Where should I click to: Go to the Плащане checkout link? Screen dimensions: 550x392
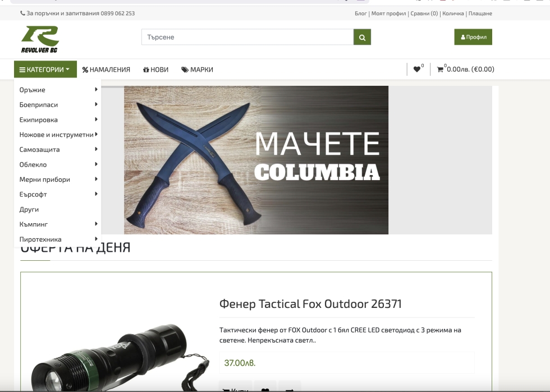480,13
